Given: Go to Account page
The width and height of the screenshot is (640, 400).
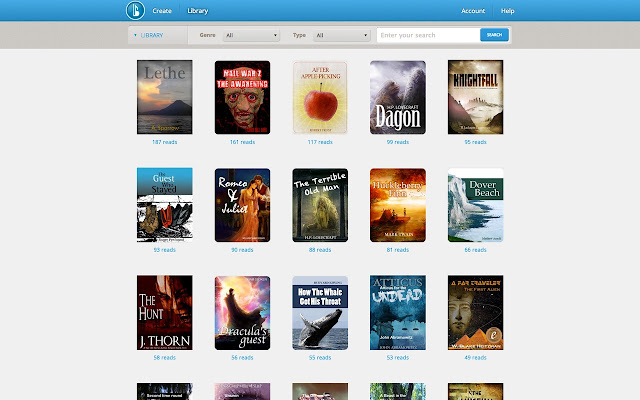Looking at the screenshot, I should 473,11.
